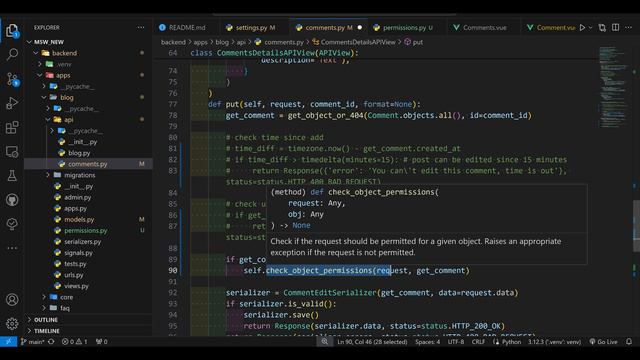640x360 pixels.
Task: Change end of line sequence CRLF
Action: click(x=478, y=342)
